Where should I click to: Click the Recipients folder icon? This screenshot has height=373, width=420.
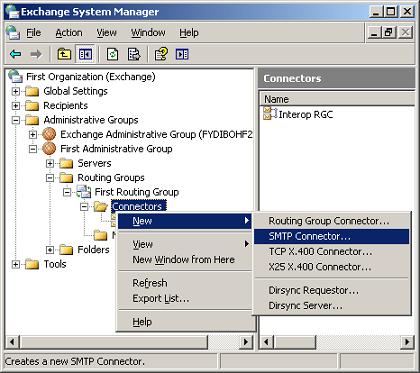[x=32, y=106]
